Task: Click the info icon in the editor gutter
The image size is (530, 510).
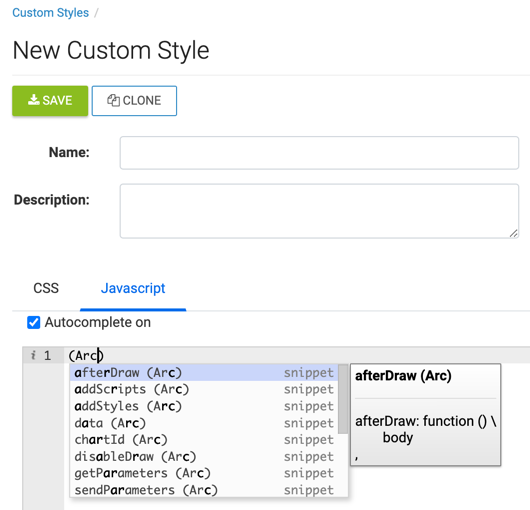Action: [x=33, y=355]
